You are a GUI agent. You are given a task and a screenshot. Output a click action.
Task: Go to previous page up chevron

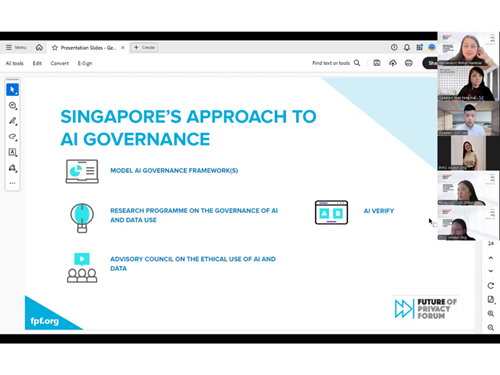coord(491,258)
